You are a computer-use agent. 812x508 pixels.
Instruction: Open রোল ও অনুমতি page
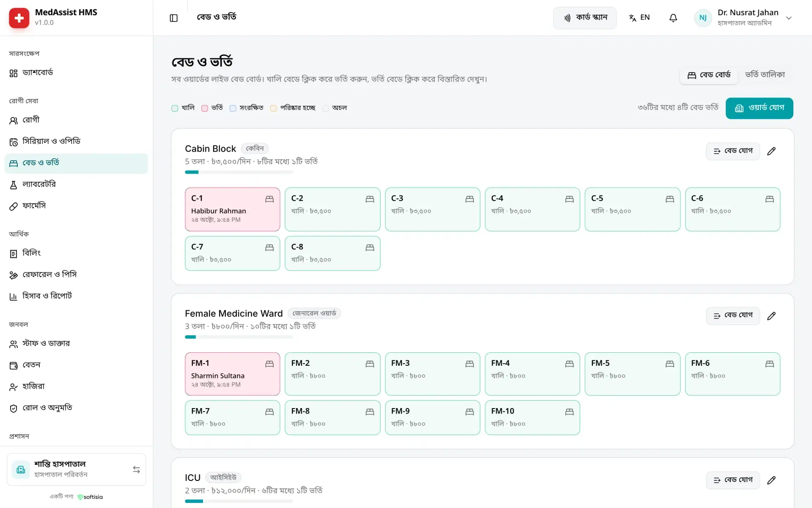[76, 408]
